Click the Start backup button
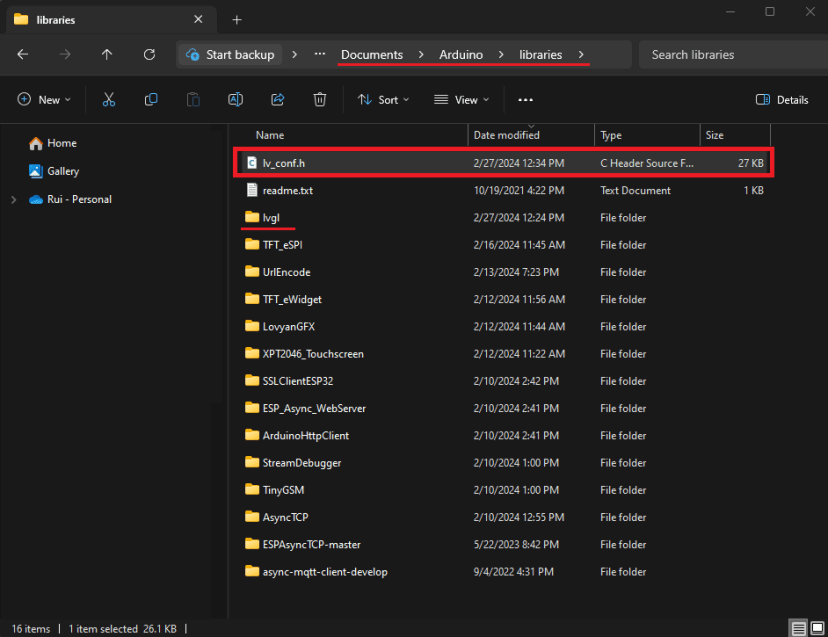828x637 pixels. coord(231,55)
